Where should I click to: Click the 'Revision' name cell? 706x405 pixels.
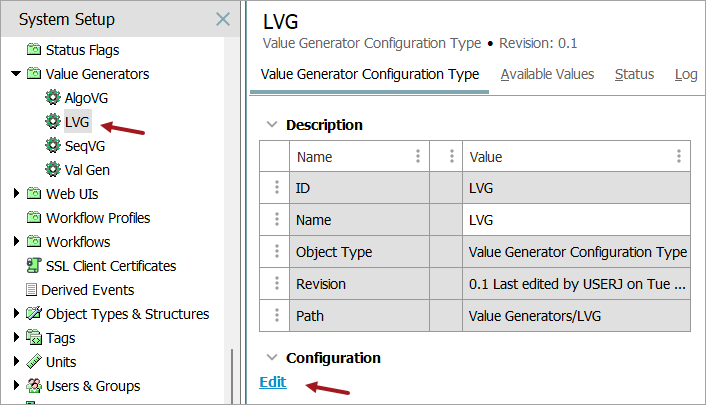coord(359,284)
